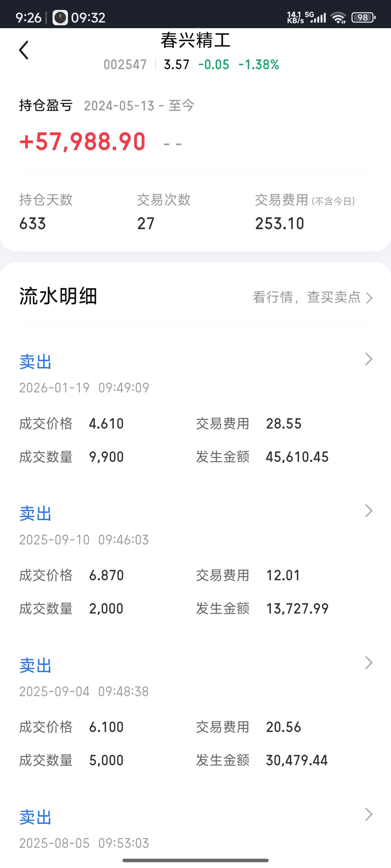Expand the 2025-09-04 sell record chevron

pos(369,663)
